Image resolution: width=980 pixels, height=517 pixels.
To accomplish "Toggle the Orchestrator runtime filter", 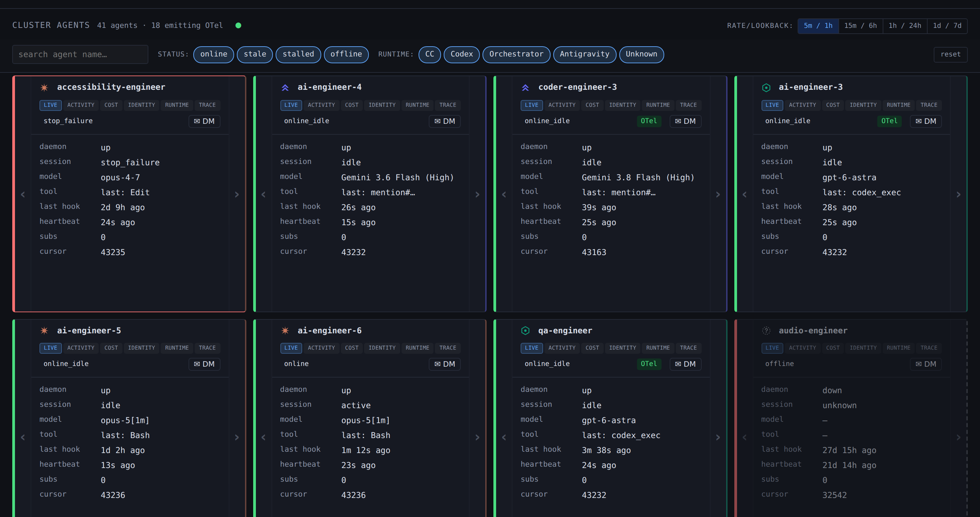I will (x=516, y=54).
